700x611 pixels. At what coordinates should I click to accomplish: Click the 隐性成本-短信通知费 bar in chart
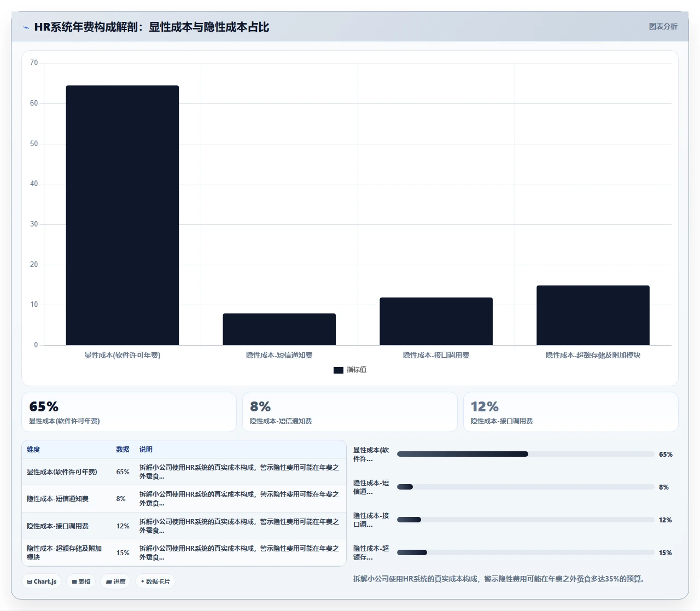click(x=279, y=329)
